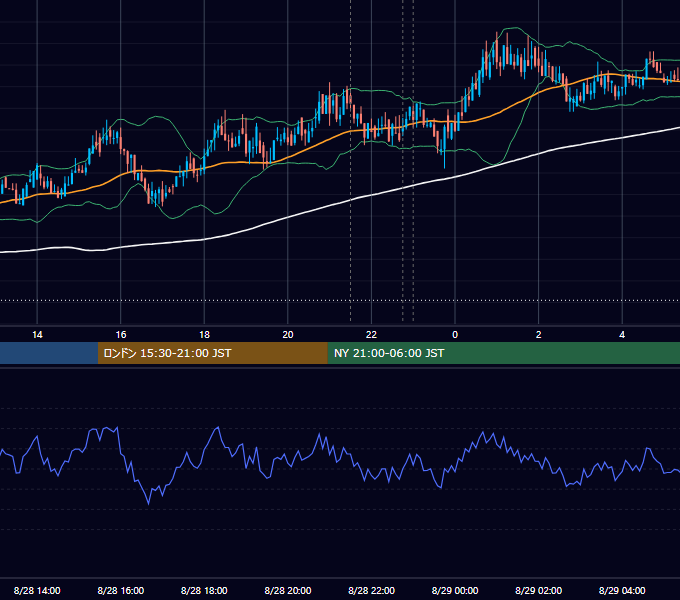The width and height of the screenshot is (680, 600).
Task: Click hour label 14 on price chart axis
Action: [x=37, y=334]
